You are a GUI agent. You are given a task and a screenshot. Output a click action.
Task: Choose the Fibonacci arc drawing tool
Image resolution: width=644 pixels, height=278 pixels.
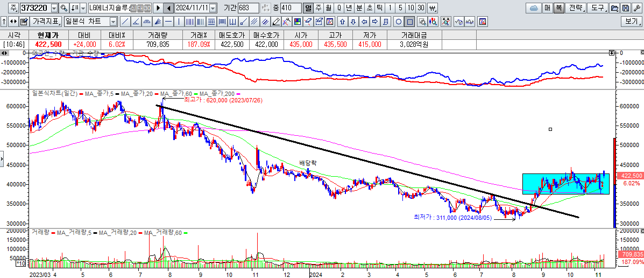pyautogui.click(x=146, y=22)
